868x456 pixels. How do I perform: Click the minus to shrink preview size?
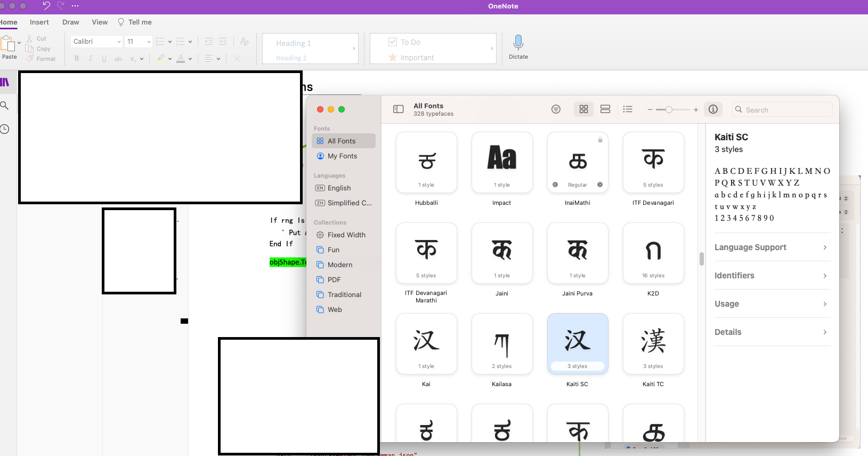point(650,110)
